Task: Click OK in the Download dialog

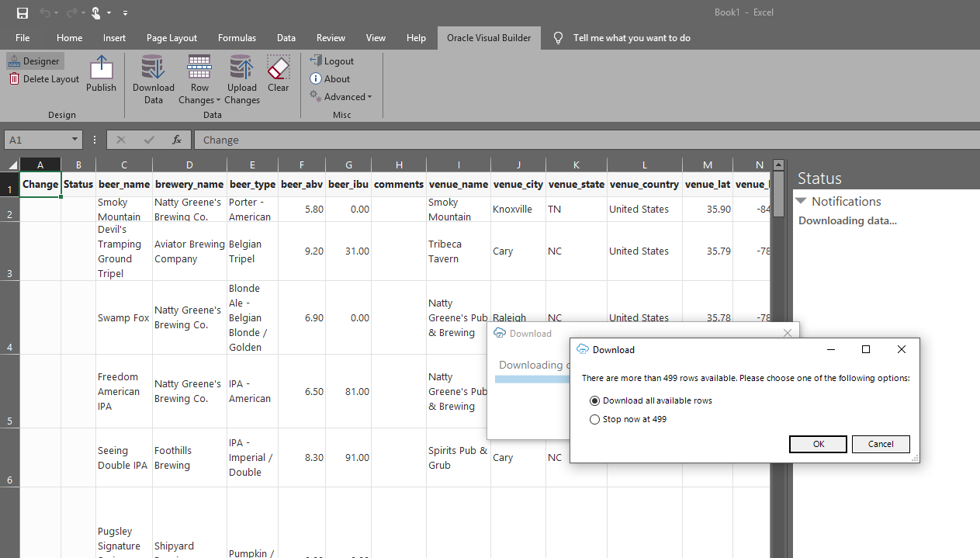Action: [818, 444]
